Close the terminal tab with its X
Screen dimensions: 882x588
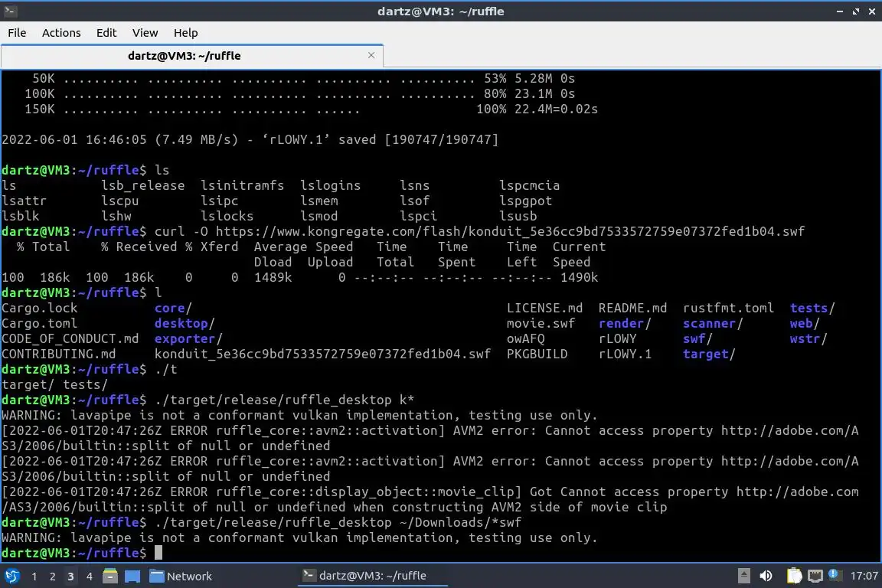coord(371,55)
